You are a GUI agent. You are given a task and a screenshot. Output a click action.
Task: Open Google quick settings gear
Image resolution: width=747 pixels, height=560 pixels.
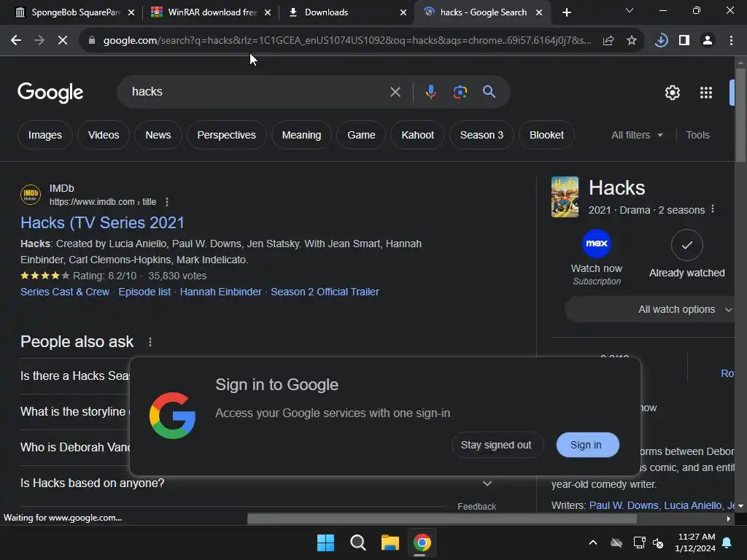click(x=672, y=93)
